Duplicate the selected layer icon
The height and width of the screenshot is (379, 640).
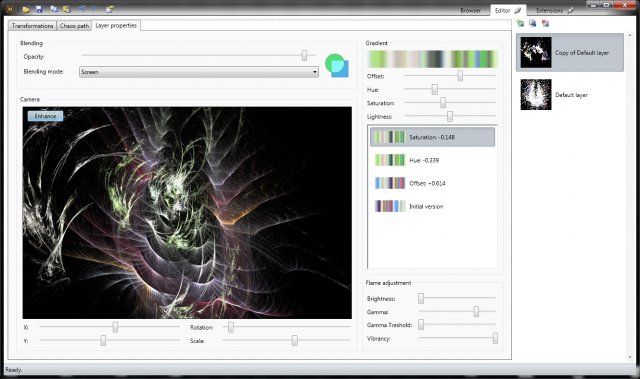tap(533, 23)
